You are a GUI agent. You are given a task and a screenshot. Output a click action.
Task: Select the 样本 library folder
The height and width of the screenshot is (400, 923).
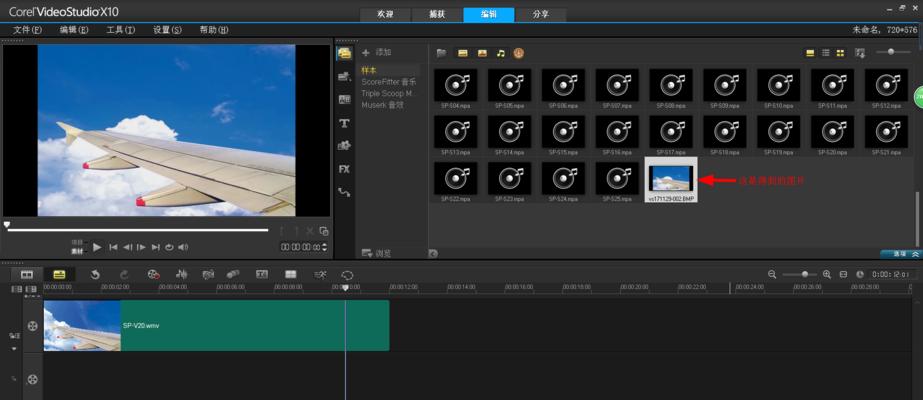click(x=369, y=70)
